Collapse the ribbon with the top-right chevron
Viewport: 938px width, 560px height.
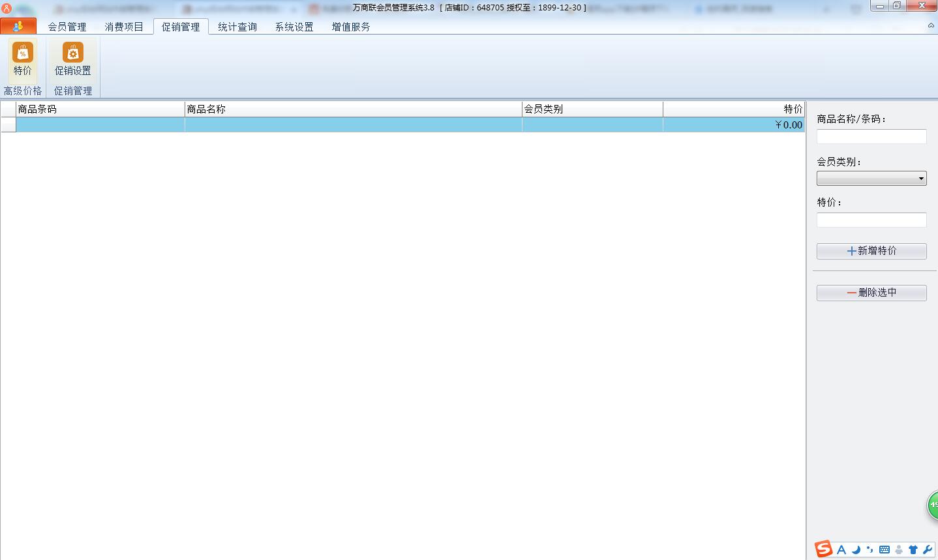point(930,25)
